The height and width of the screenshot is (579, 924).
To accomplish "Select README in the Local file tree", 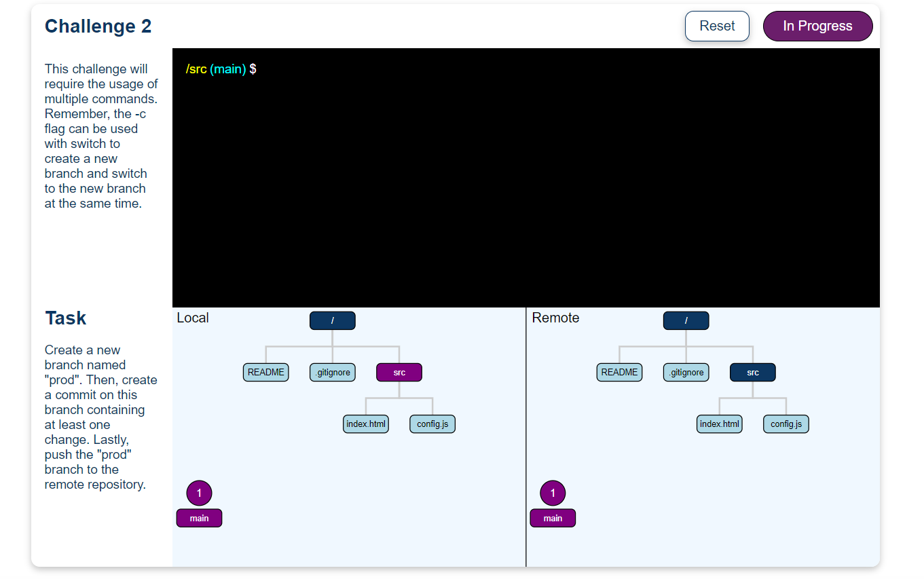I will pos(265,372).
